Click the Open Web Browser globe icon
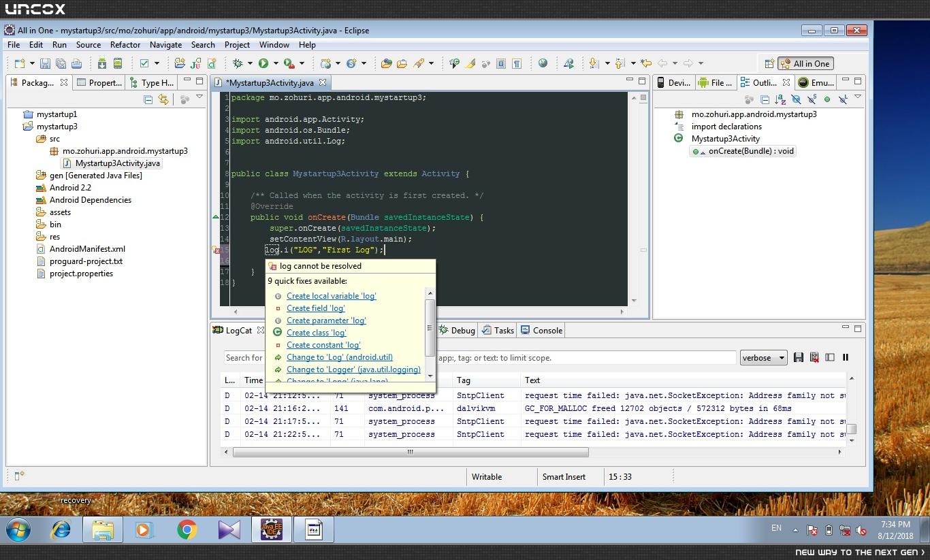Viewport: 930px width, 560px height. pyautogui.click(x=543, y=63)
